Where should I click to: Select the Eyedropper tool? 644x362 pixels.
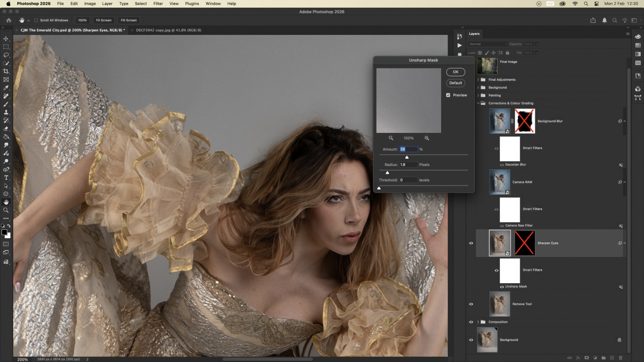coord(6,88)
